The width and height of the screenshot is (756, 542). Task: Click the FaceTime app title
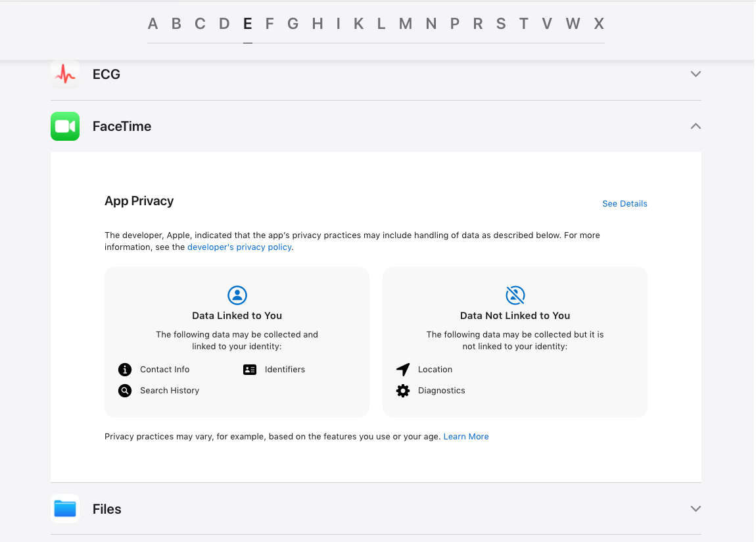tap(122, 126)
